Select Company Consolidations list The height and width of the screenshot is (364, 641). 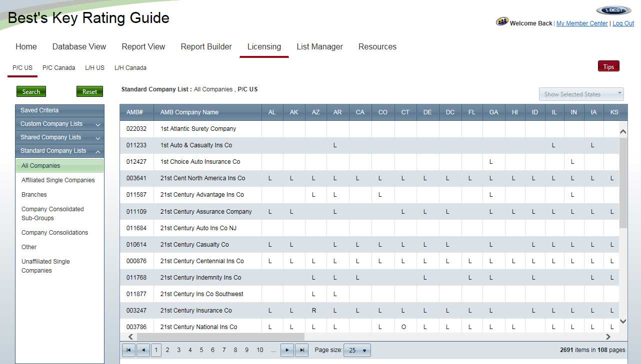point(54,233)
